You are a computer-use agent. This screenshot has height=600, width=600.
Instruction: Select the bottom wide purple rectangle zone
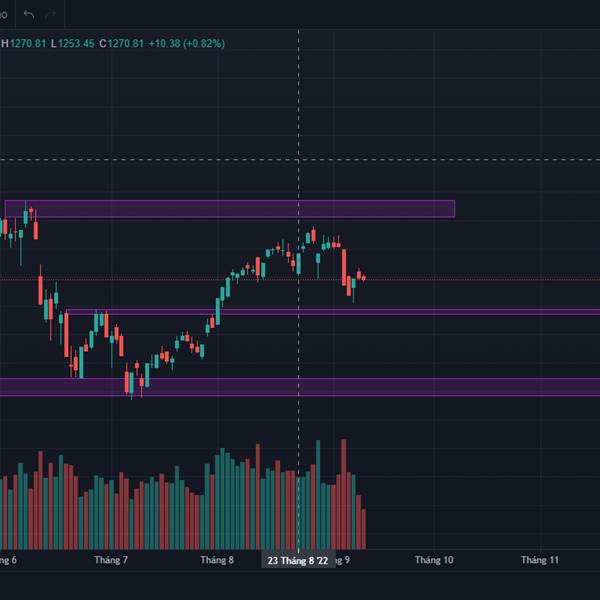click(x=300, y=386)
